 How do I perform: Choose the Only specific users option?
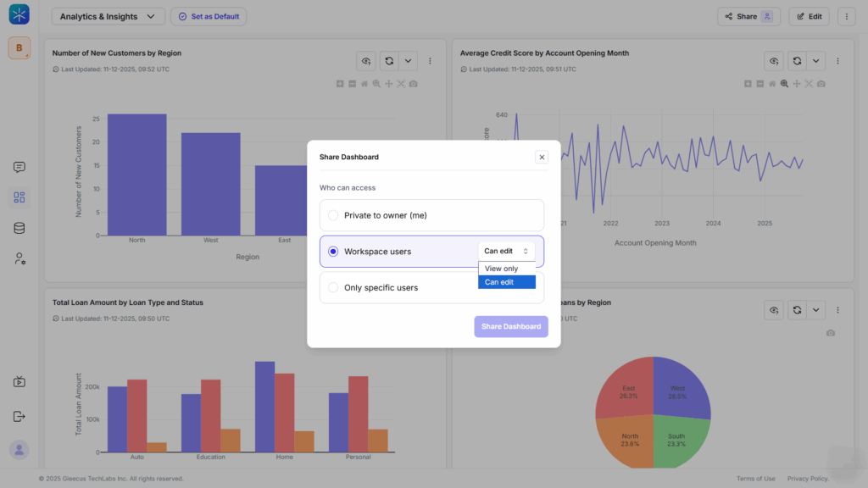tap(333, 288)
